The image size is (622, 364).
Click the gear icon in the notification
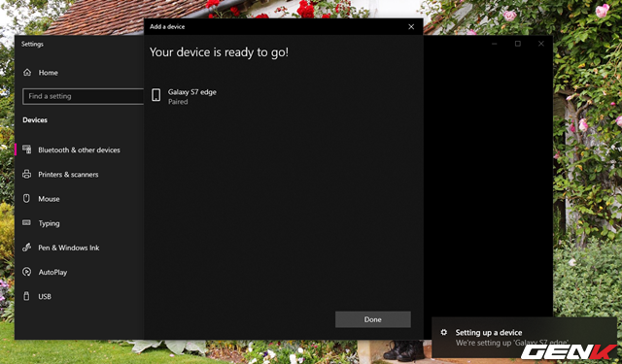click(x=444, y=332)
